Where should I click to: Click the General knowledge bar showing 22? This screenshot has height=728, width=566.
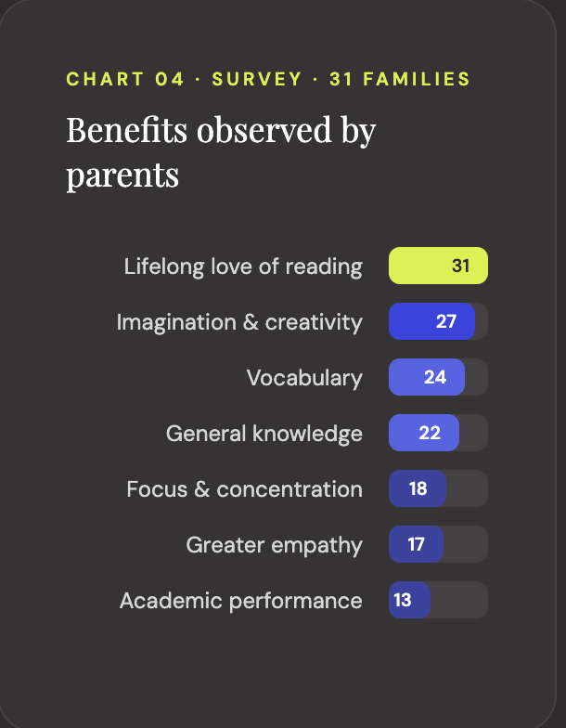point(423,433)
